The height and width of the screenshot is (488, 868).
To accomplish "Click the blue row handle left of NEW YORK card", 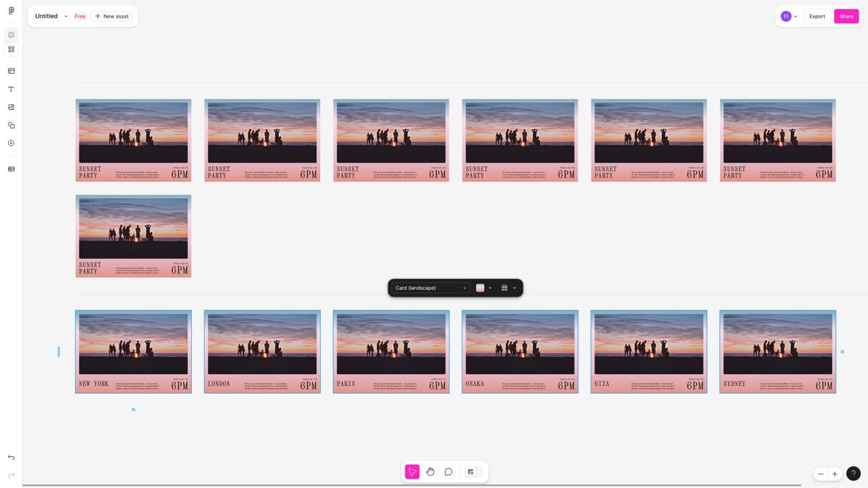I will point(58,352).
